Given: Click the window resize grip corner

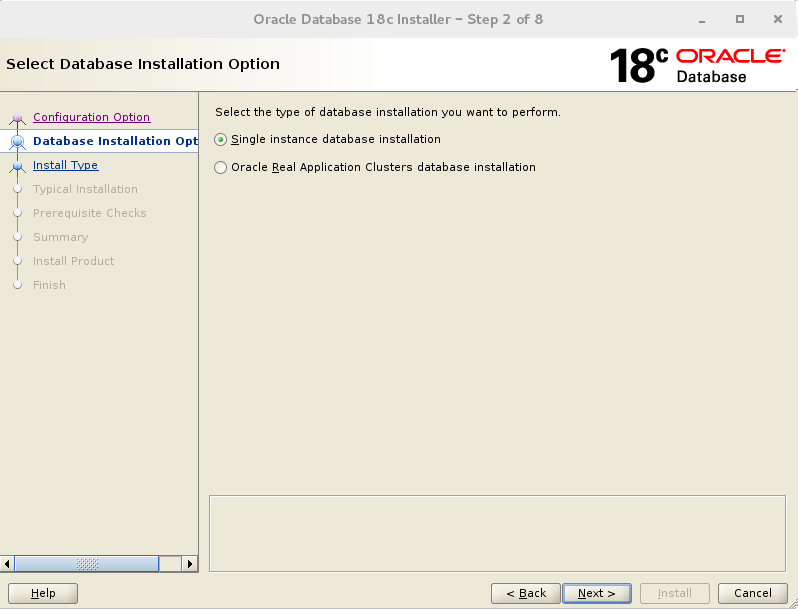Looking at the screenshot, I should point(793,604).
